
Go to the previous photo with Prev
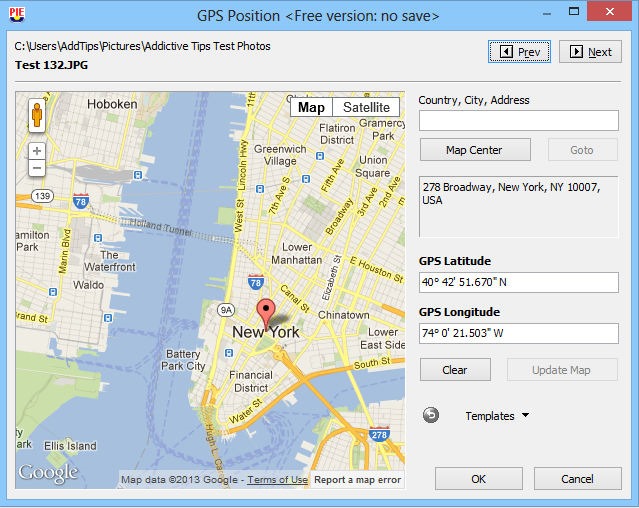(x=519, y=52)
